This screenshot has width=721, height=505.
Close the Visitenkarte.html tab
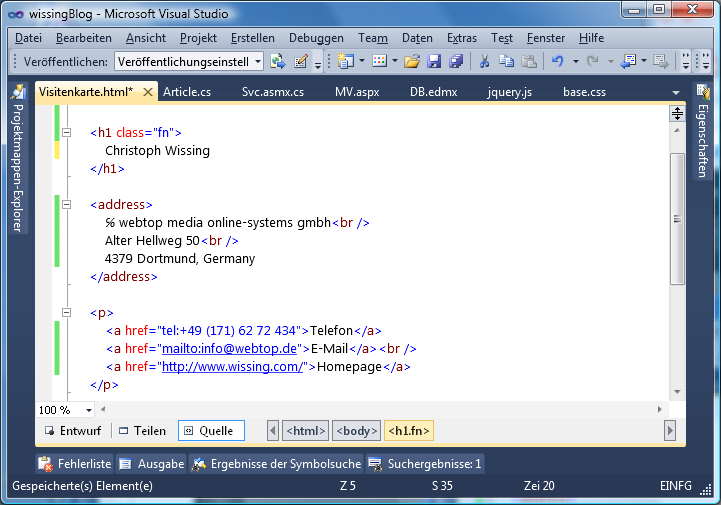pyautogui.click(x=148, y=92)
